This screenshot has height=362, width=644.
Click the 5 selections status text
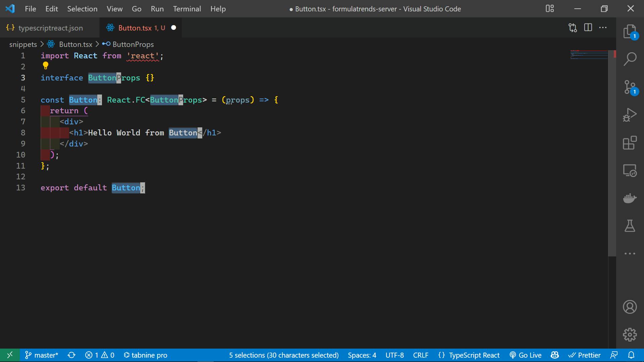point(284,355)
